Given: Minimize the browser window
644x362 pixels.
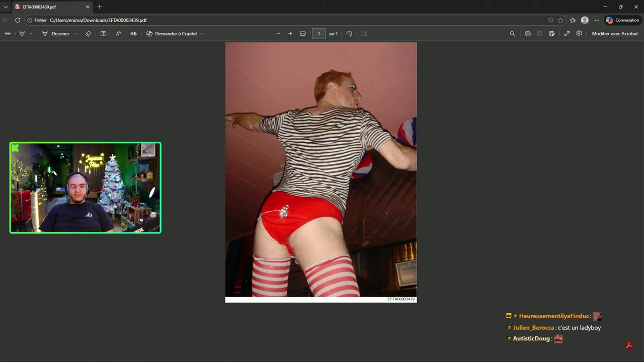Looking at the screenshot, I should point(605,7).
